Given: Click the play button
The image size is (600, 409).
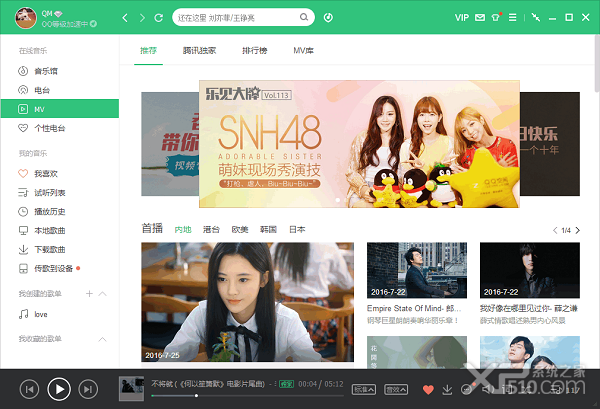Looking at the screenshot, I should [59, 389].
